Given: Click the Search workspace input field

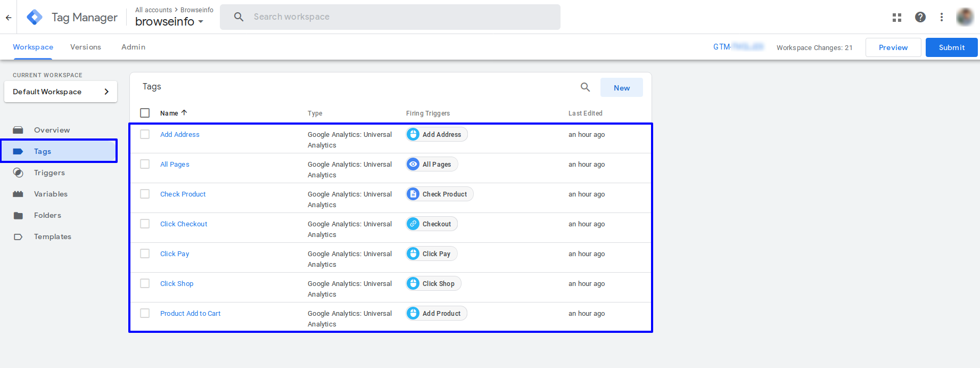Looking at the screenshot, I should [x=390, y=17].
